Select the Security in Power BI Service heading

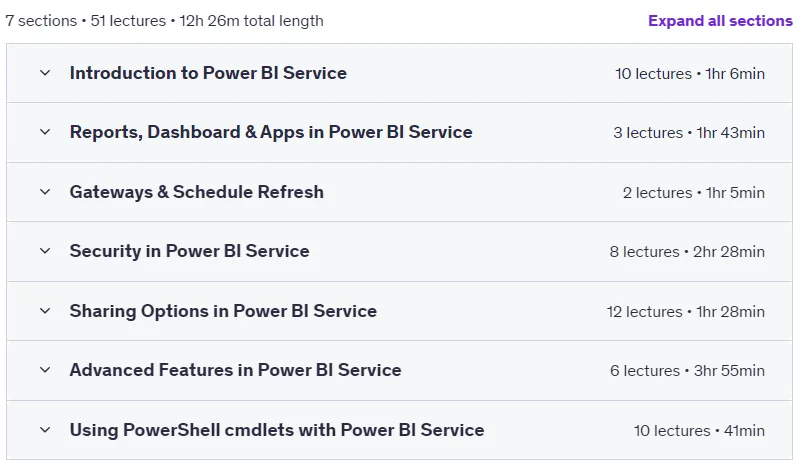(190, 251)
